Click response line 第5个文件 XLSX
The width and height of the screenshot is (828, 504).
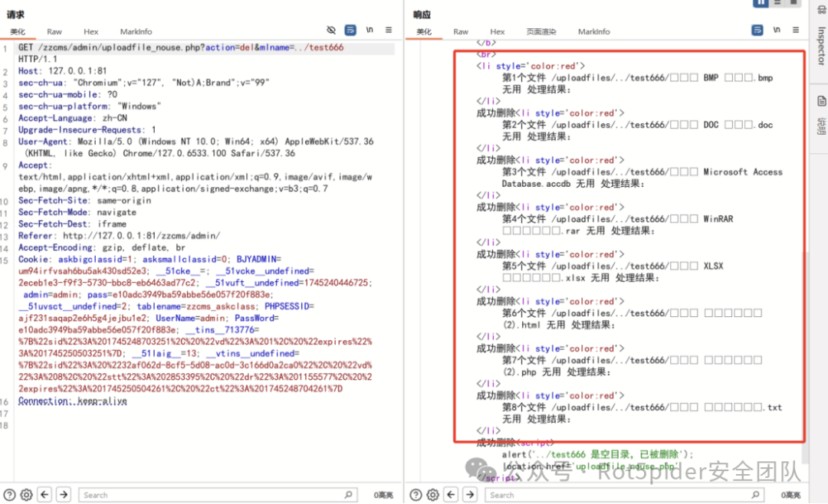pos(612,266)
